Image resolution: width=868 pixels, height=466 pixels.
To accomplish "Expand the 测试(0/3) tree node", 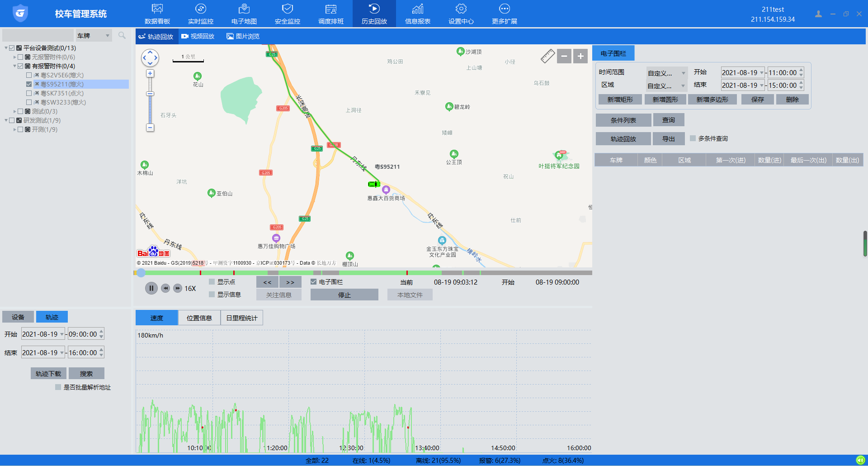I will pos(14,111).
